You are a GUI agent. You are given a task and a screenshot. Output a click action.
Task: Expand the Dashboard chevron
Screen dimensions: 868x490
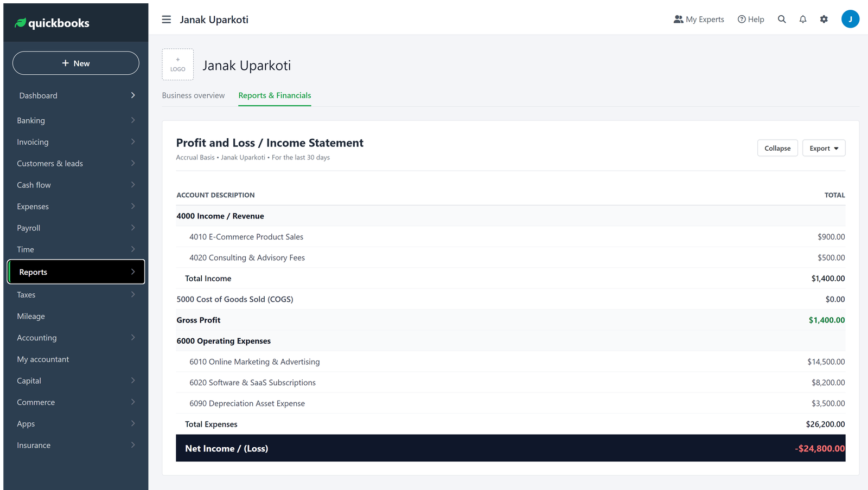(133, 95)
